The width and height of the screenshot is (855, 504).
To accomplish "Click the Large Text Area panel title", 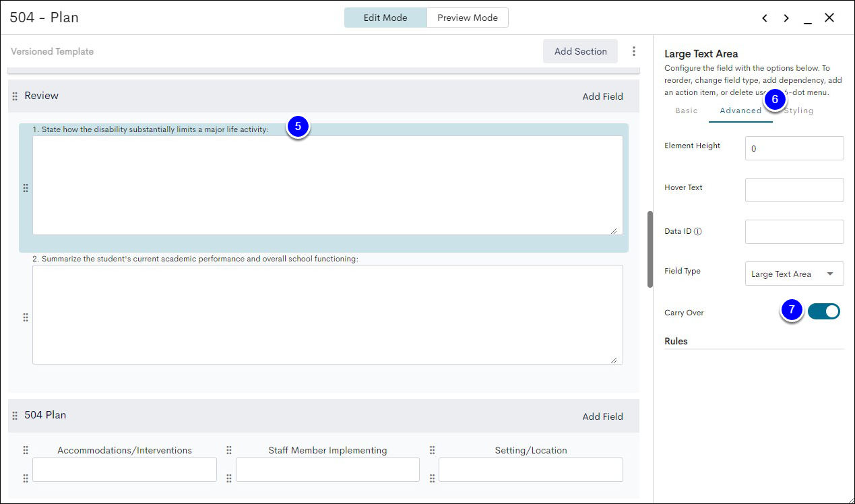I will (701, 54).
